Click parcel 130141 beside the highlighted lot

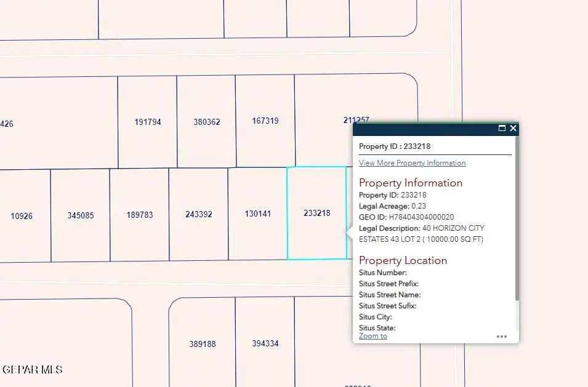[x=257, y=214]
